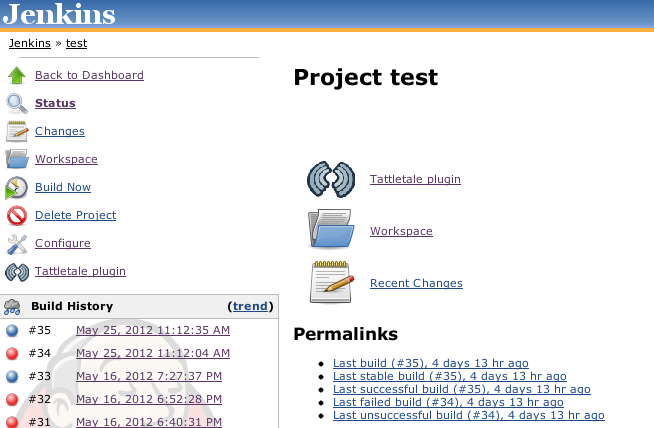Open the Last failed build (#34) permalink
The width and height of the screenshot is (654, 428).
point(448,402)
